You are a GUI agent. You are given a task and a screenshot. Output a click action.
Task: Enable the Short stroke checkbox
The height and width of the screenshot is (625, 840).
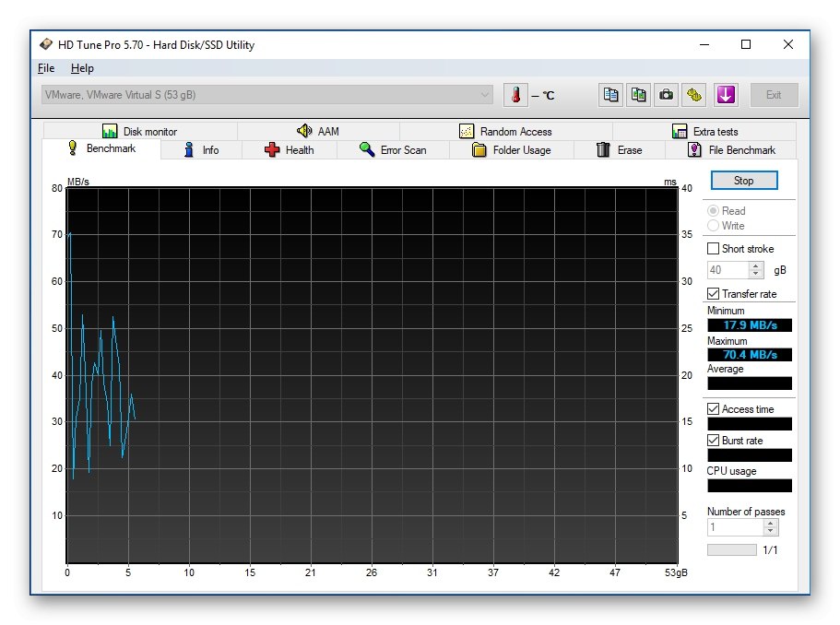713,249
